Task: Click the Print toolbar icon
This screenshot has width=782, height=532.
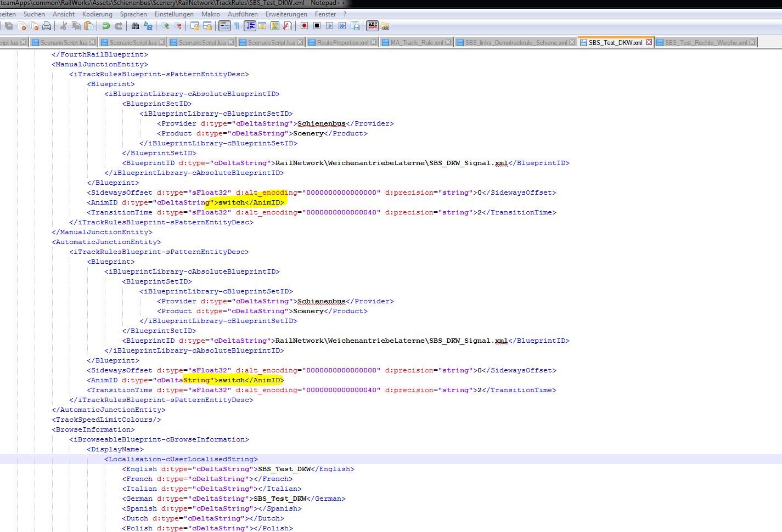Action: 47,26
